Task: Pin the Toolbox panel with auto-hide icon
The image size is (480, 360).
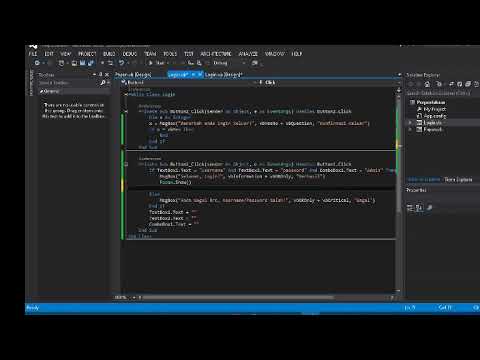Action: (x=101, y=75)
